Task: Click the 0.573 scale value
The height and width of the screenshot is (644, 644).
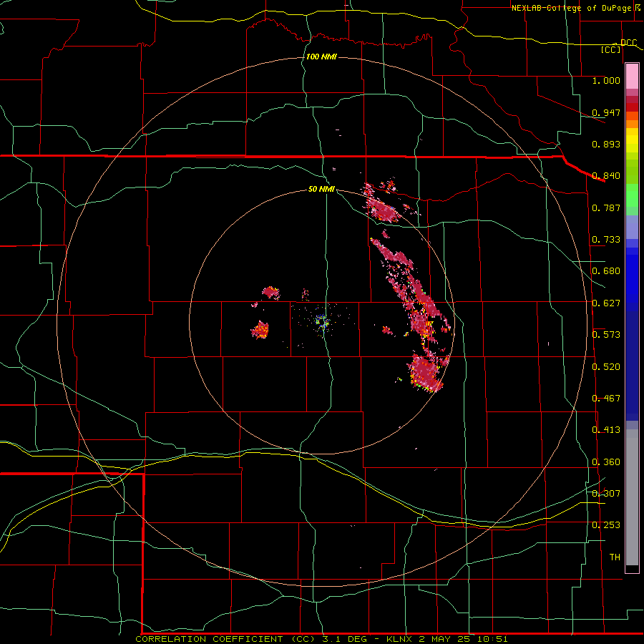Action: [x=606, y=335]
